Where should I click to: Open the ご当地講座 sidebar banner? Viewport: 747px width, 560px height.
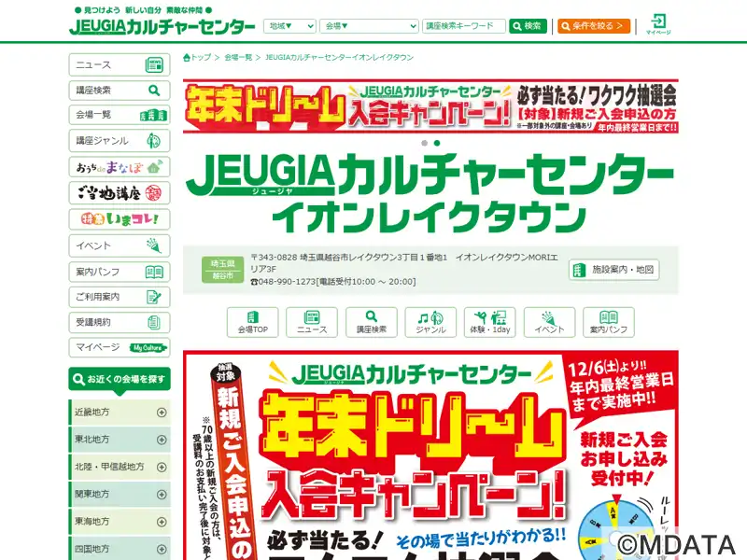point(120,193)
